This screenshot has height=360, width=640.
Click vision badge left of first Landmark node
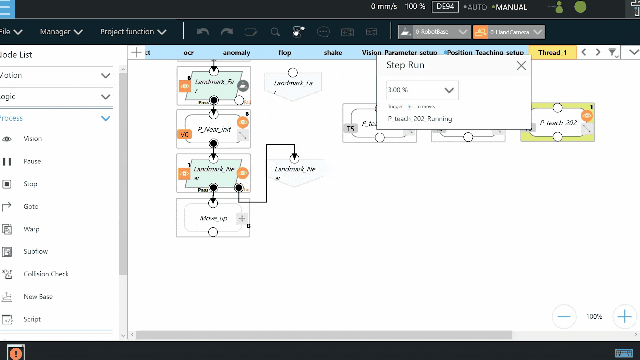pos(184,86)
